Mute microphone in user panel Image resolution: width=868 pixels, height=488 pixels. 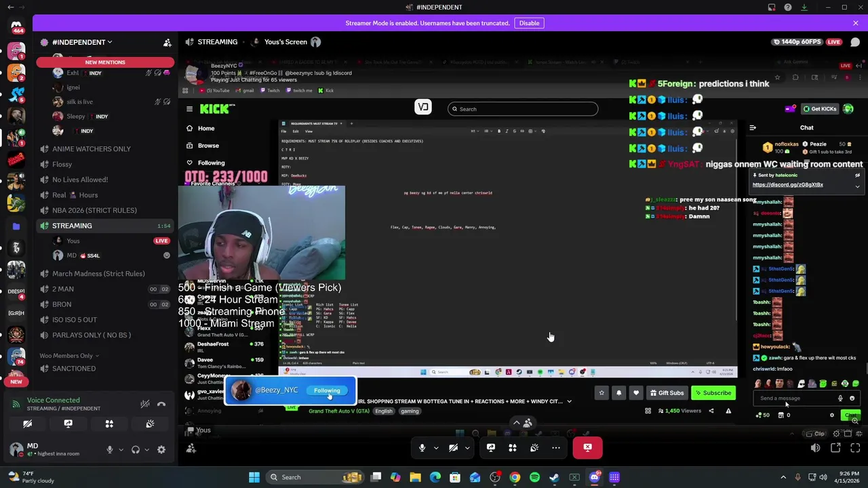(x=110, y=449)
